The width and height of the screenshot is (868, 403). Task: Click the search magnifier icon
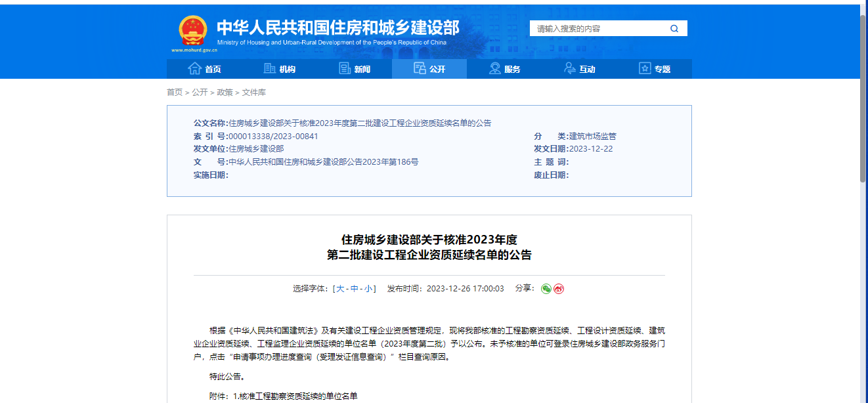(x=674, y=28)
